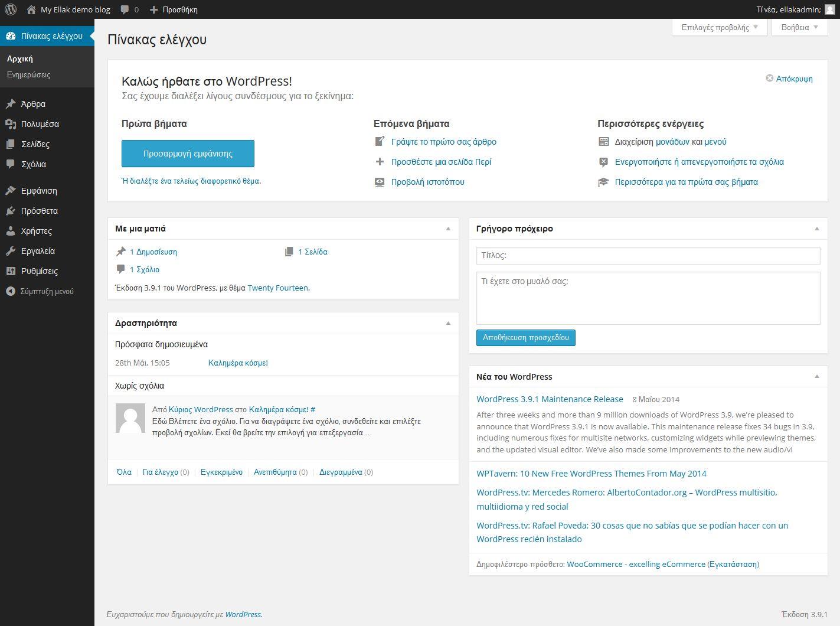840x626 pixels.
Task: Click the dismiss X icon beside Απόκρυψη
Action: coord(770,78)
